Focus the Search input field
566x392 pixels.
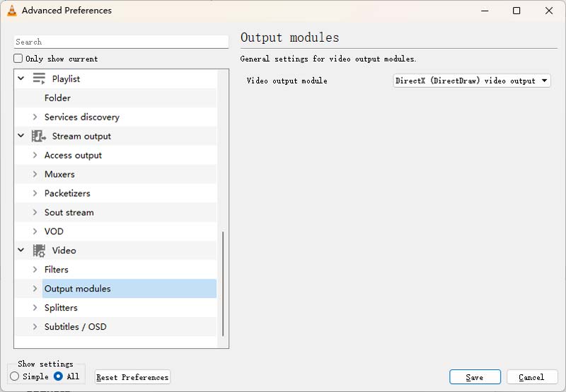pyautogui.click(x=121, y=42)
